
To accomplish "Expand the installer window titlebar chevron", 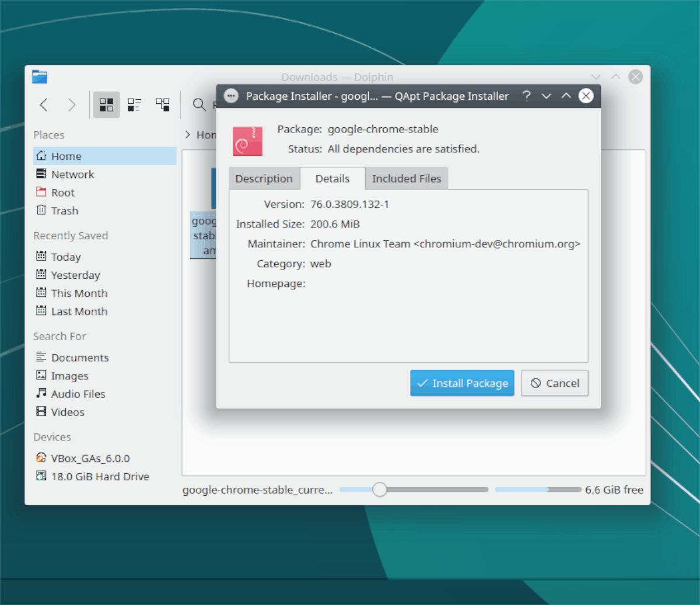I will [547, 96].
